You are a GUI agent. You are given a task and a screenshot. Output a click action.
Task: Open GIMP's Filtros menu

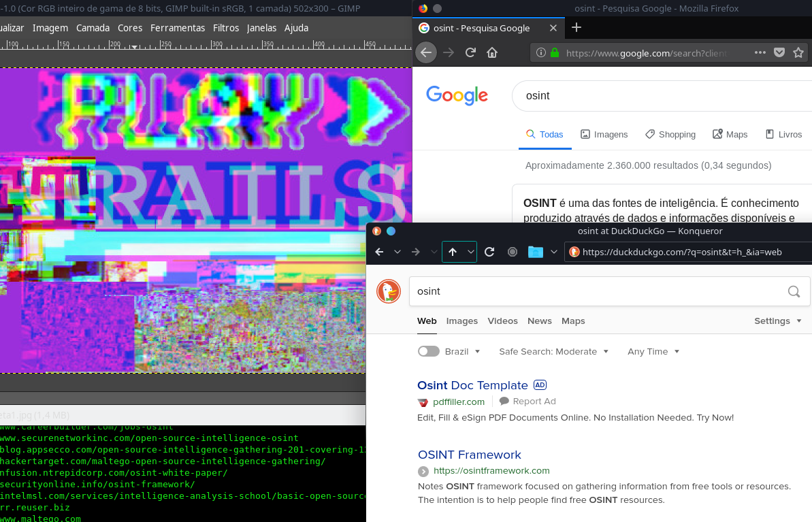click(226, 28)
